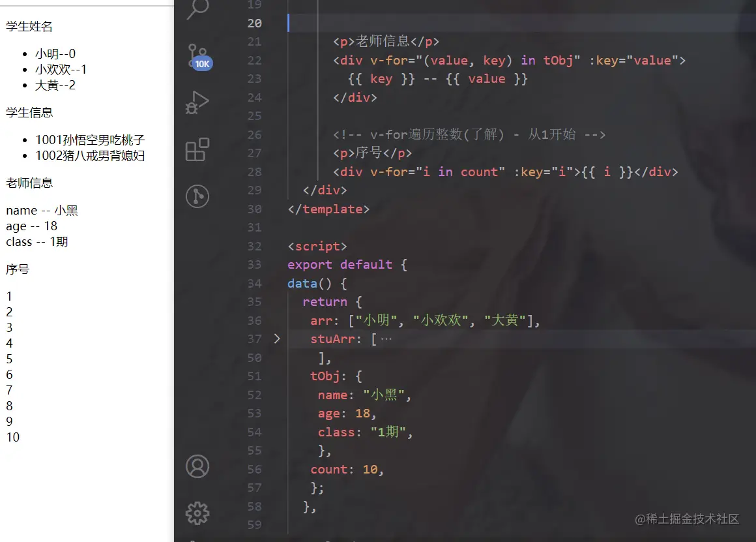Click number '10' in preview sequence list
The height and width of the screenshot is (542, 756).
click(x=12, y=437)
